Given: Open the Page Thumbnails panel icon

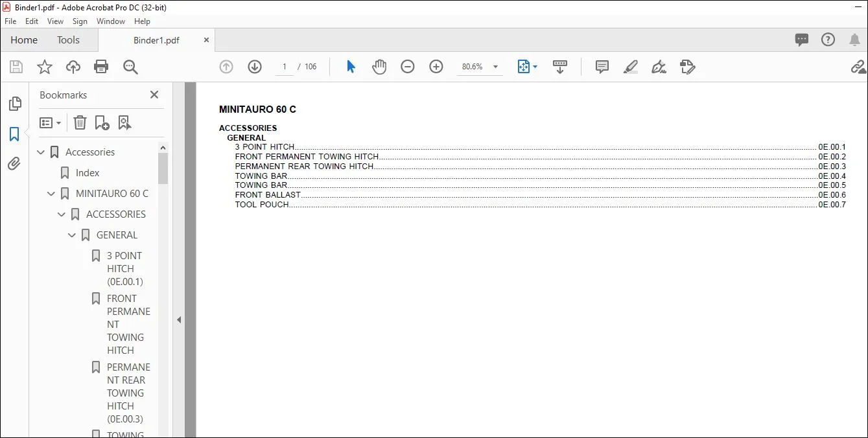Looking at the screenshot, I should coord(14,104).
